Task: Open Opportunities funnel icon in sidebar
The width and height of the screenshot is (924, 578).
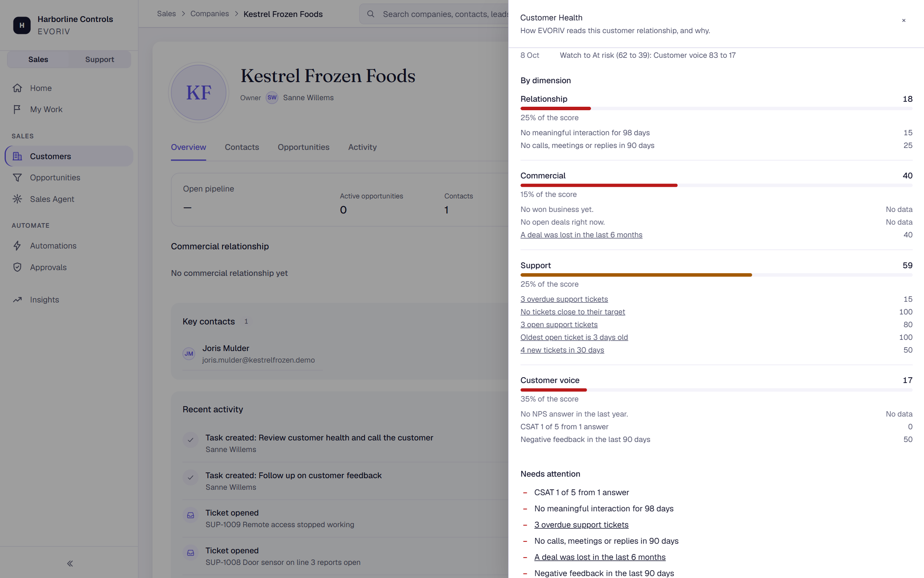Action: (x=17, y=178)
